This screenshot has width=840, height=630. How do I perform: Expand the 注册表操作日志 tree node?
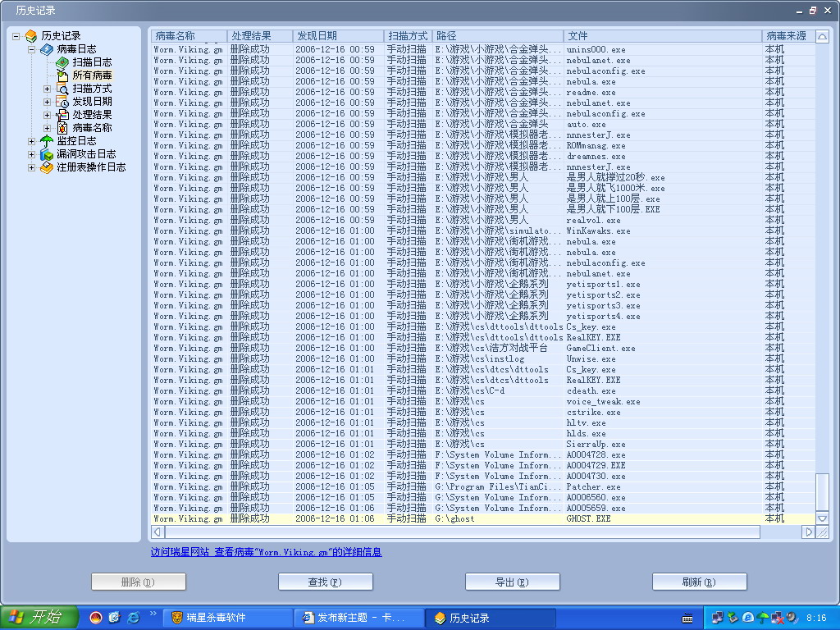[x=32, y=167]
